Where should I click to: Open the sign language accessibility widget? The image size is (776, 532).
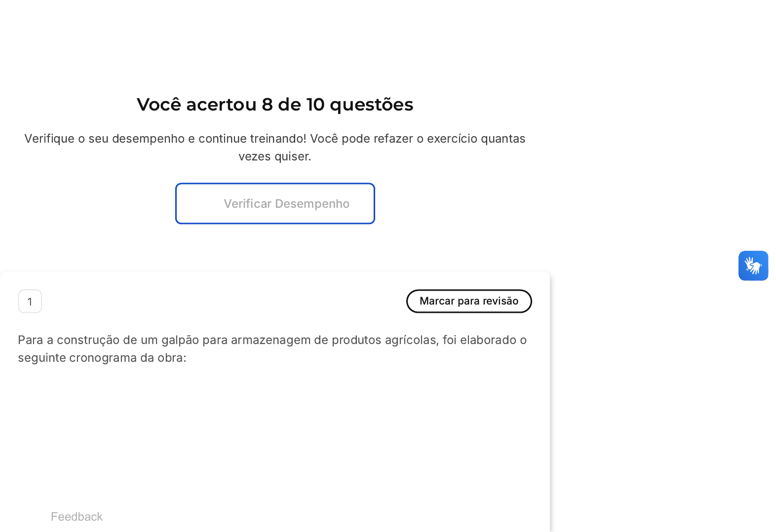tap(753, 266)
